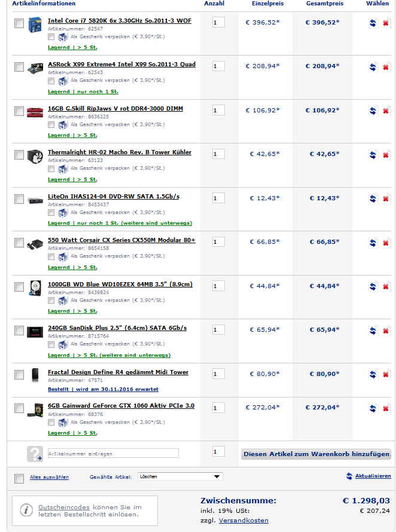Click the Intel Core i7 product thumbnail
The width and height of the screenshot is (396, 532).
pos(35,25)
